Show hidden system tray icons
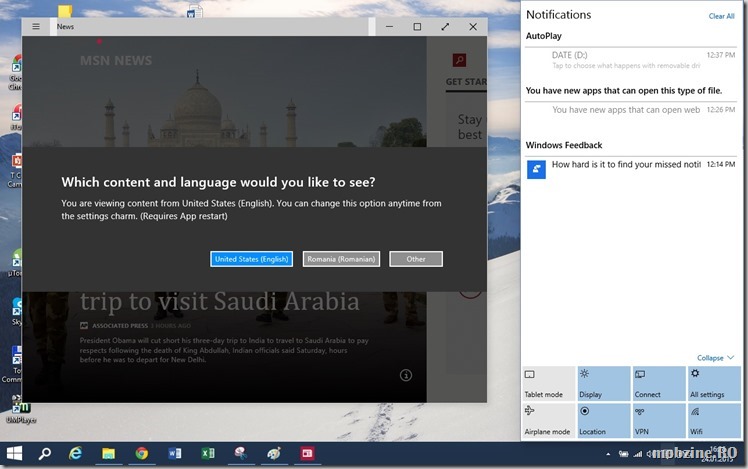 (608, 454)
